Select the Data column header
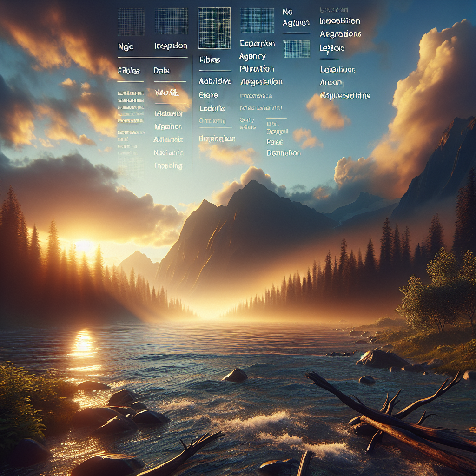 coord(162,71)
